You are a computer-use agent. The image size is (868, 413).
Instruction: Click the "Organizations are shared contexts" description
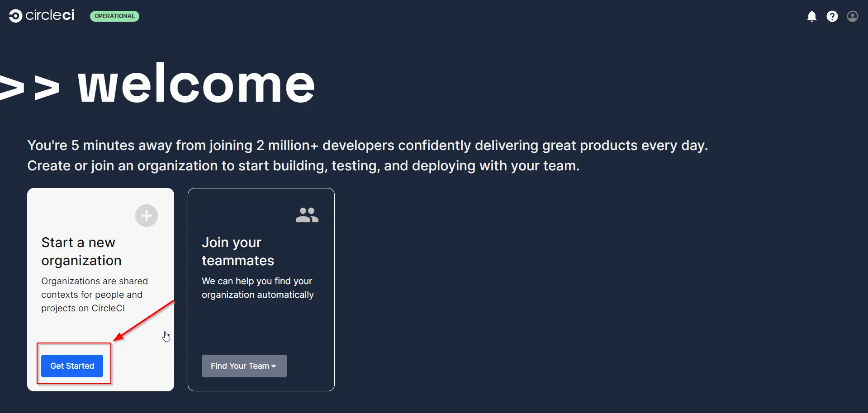point(94,295)
